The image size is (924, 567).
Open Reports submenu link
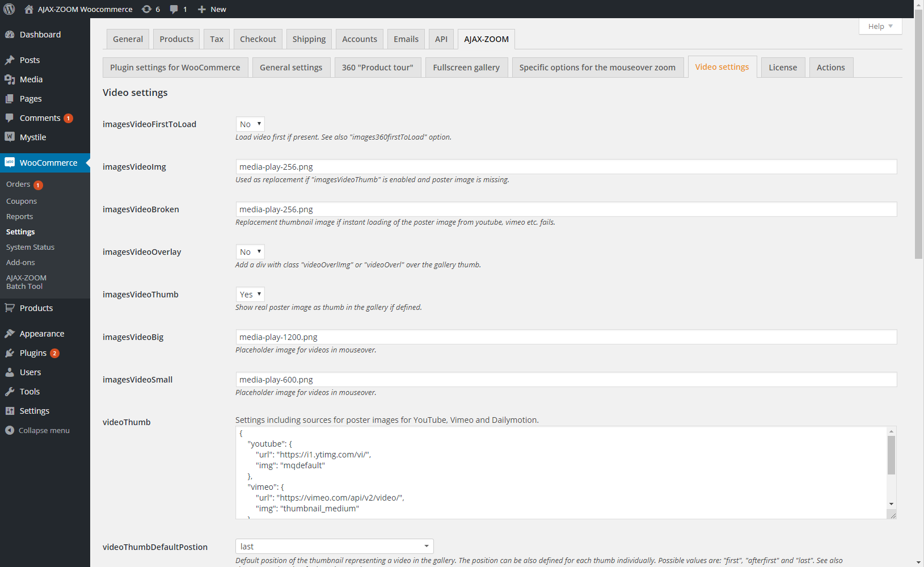point(20,217)
